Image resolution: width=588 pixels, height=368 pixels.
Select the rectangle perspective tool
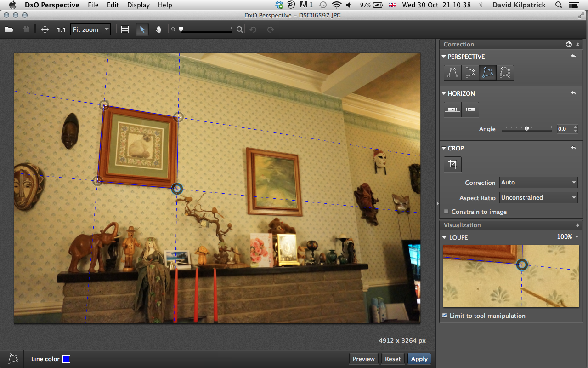[487, 72]
